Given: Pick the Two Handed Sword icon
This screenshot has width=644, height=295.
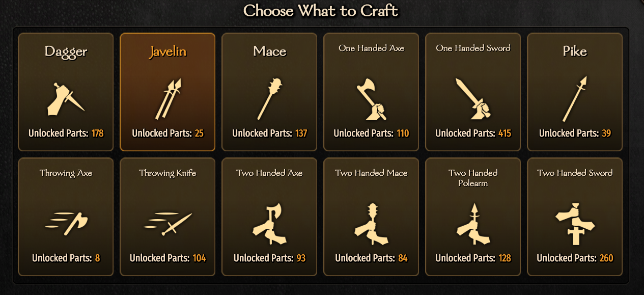Looking at the screenshot, I should [575, 223].
